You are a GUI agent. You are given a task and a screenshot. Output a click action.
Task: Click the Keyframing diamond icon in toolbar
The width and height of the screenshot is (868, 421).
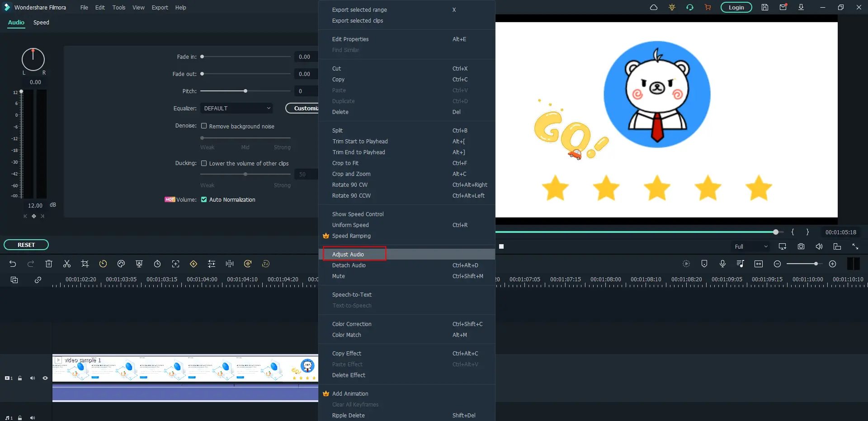(x=193, y=264)
